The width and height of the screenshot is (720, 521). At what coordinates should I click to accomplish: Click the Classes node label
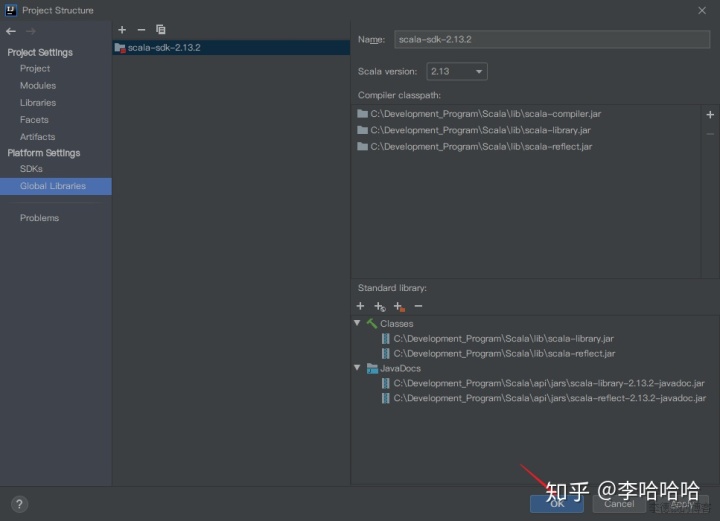[x=396, y=324]
